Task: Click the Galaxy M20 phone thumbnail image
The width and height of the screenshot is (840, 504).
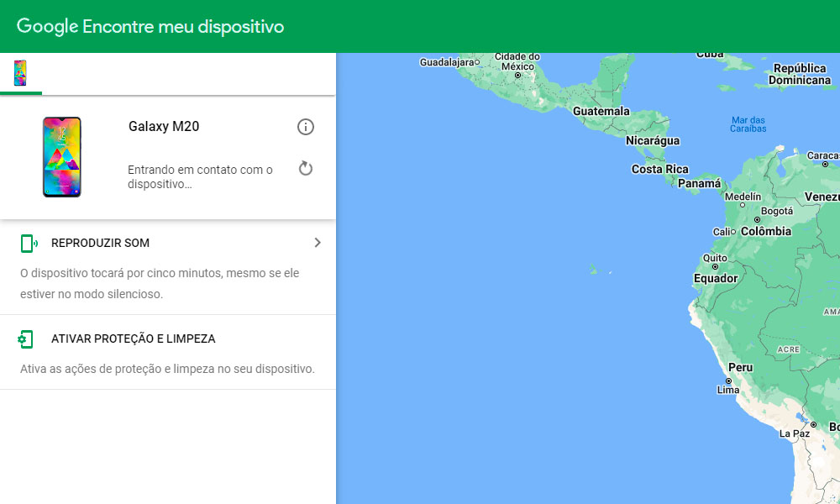Action: click(62, 156)
